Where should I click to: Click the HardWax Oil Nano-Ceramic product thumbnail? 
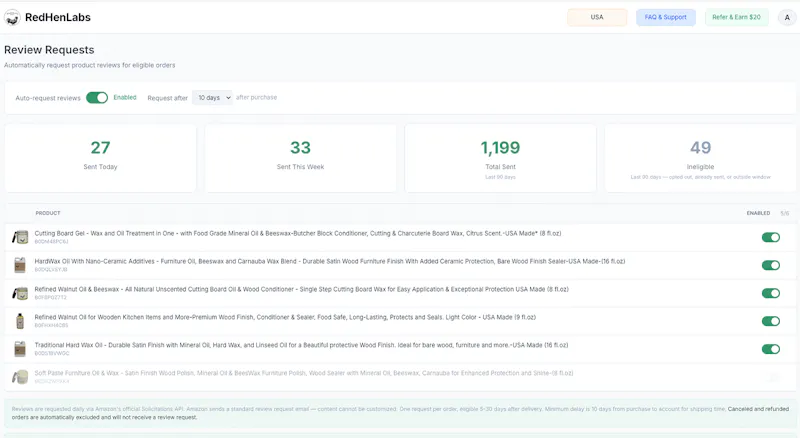pyautogui.click(x=20, y=265)
